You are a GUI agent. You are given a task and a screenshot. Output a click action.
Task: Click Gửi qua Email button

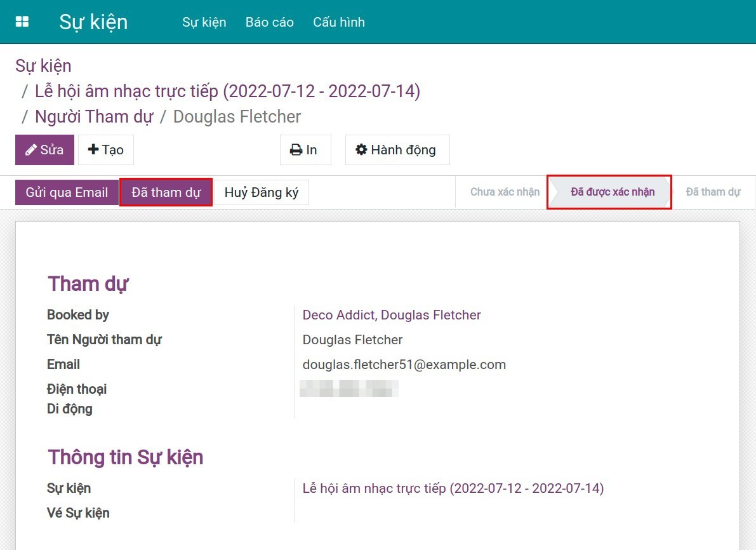67,192
